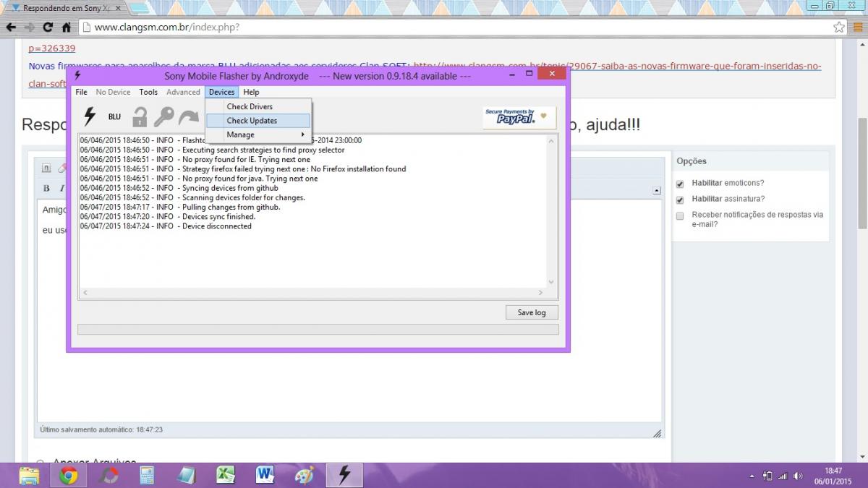Image resolution: width=868 pixels, height=488 pixels.
Task: Click the PayPal Secure Payments donate button
Action: coord(519,117)
